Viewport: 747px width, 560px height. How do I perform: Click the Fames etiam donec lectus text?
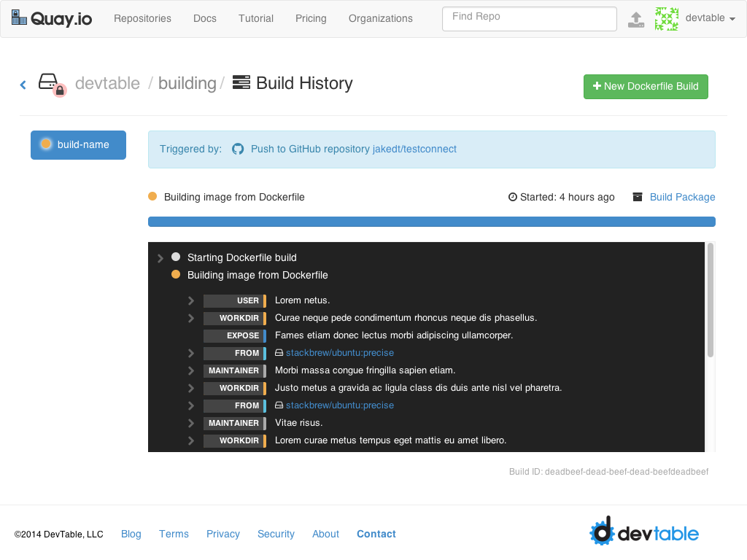pos(393,335)
